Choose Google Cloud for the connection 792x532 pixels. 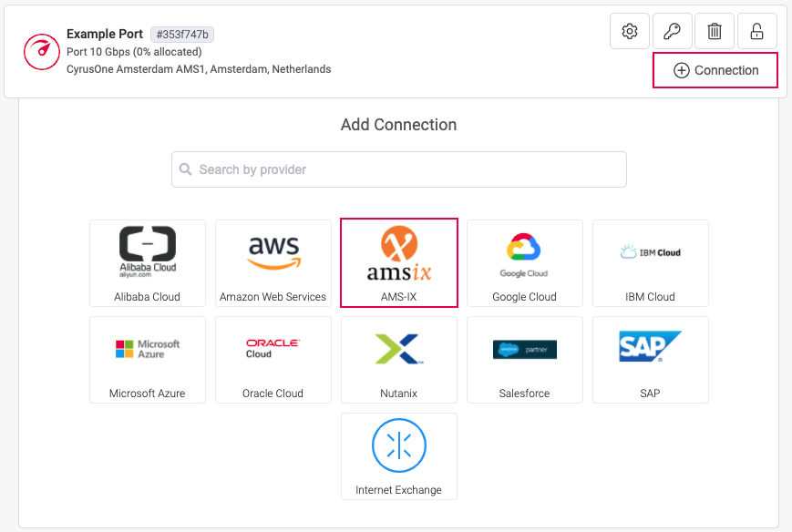pyautogui.click(x=524, y=262)
